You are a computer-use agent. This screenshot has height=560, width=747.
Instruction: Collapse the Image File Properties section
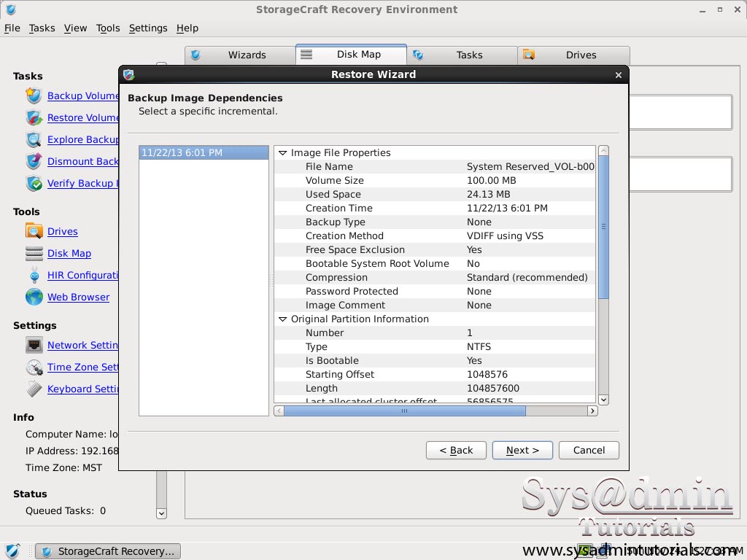(x=283, y=152)
